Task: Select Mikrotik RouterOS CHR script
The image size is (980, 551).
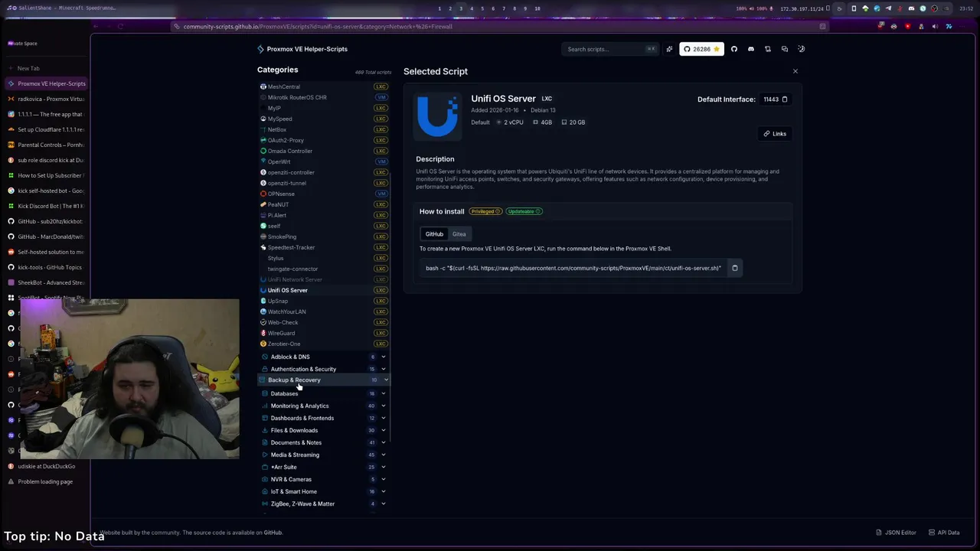Action: [x=325, y=97]
